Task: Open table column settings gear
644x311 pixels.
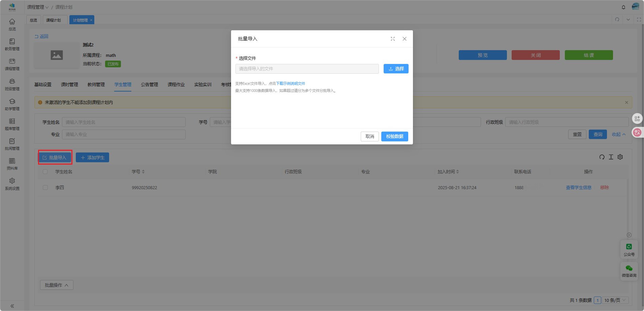Action: 620,157
